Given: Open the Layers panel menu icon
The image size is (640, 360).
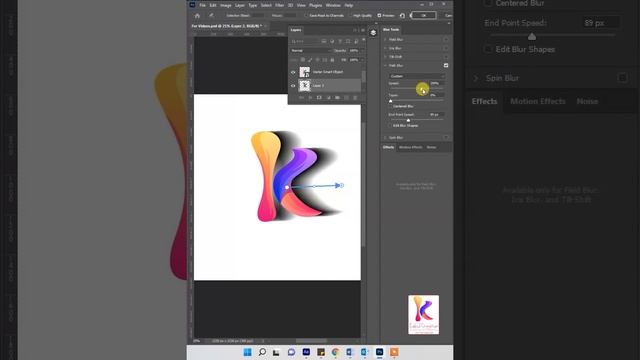Looking at the screenshot, I should (363, 30).
